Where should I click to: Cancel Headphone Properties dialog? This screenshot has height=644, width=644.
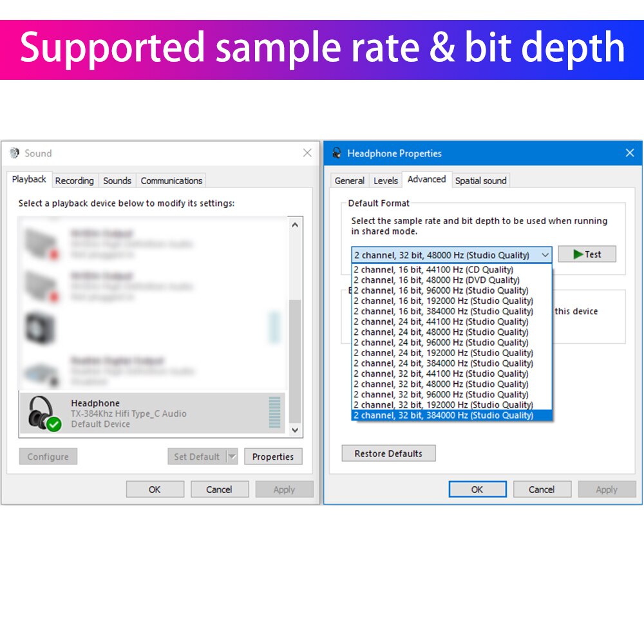tap(542, 489)
